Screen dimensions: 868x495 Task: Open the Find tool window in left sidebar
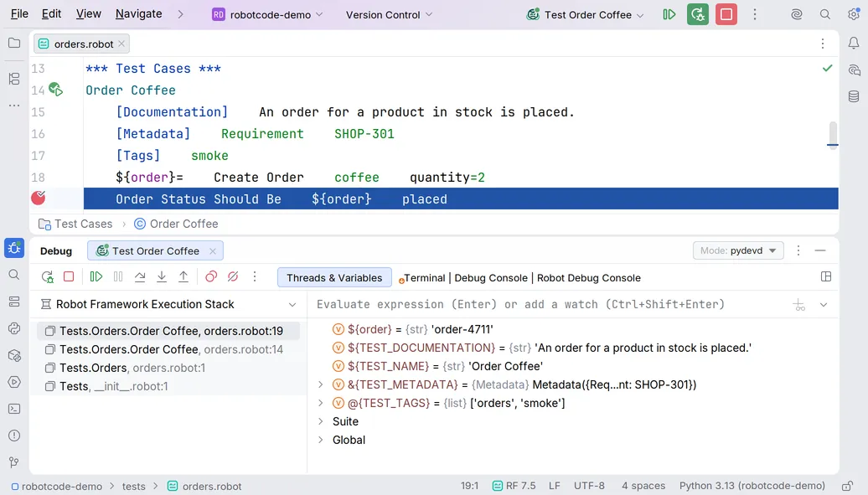[14, 275]
